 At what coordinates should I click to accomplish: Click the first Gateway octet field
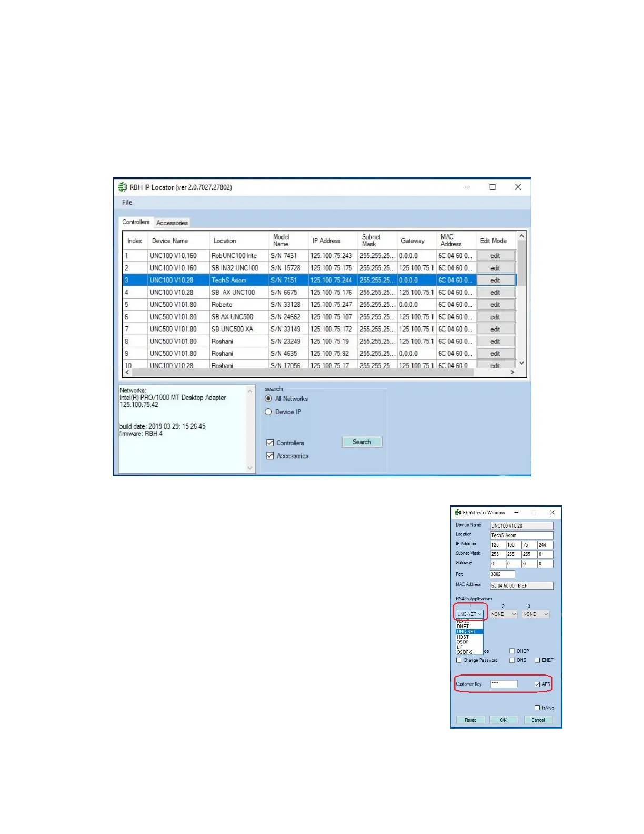pos(498,564)
